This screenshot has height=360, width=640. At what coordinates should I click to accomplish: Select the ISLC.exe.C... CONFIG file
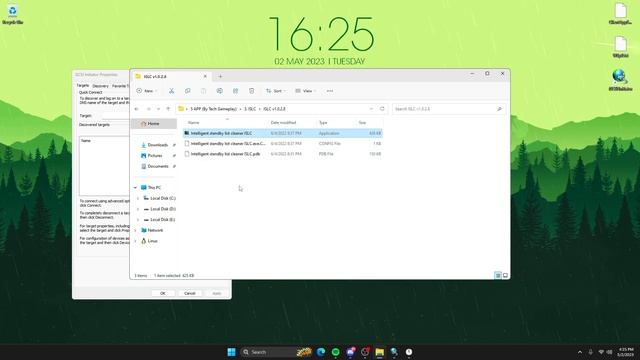coord(282,144)
